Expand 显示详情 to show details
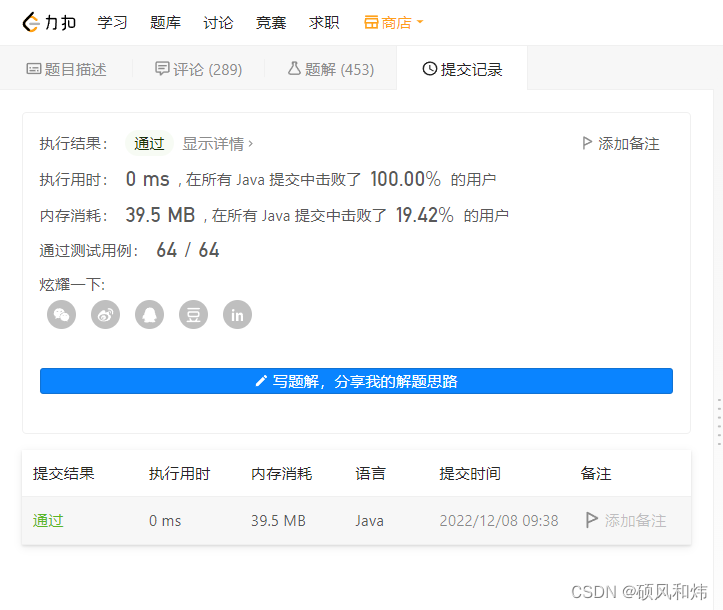This screenshot has width=723, height=610. point(218,143)
